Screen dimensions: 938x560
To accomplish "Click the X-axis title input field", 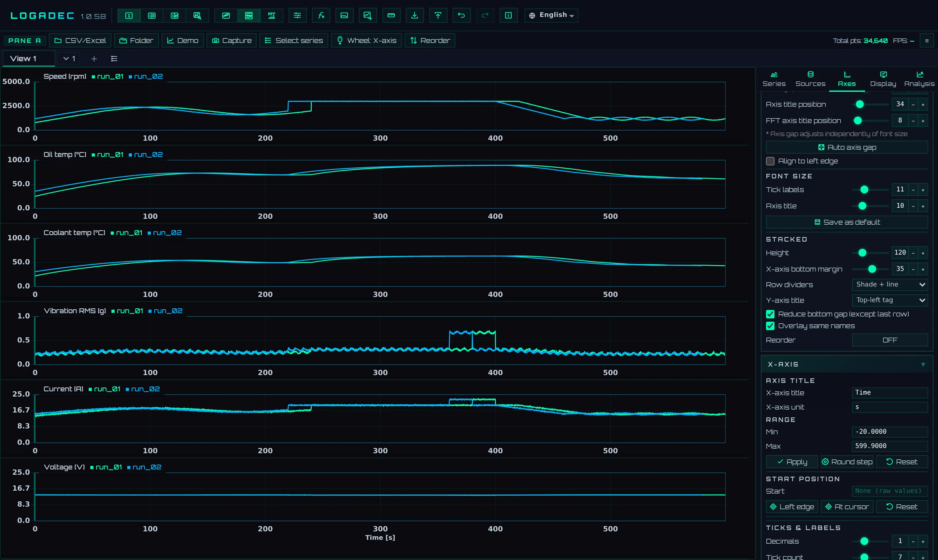I will (x=890, y=393).
